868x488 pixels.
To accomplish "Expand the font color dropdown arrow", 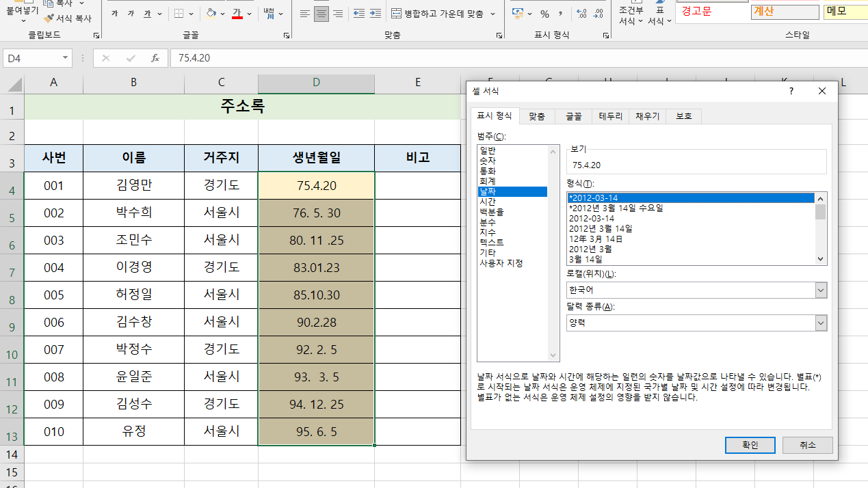I will point(249,14).
